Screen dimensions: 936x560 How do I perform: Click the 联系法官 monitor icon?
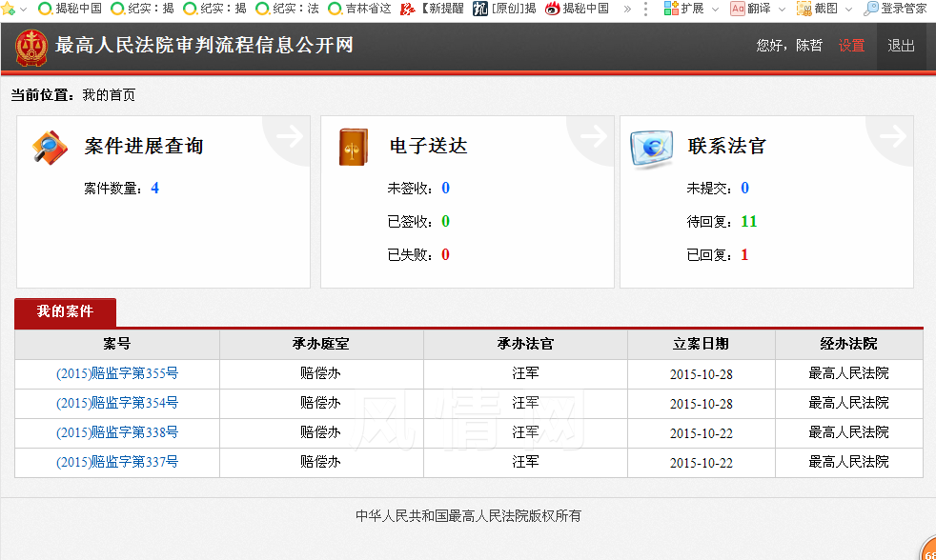tap(651, 149)
